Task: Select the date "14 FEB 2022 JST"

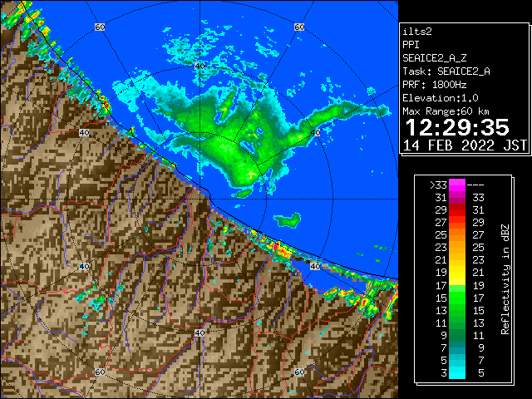Action: [465, 145]
